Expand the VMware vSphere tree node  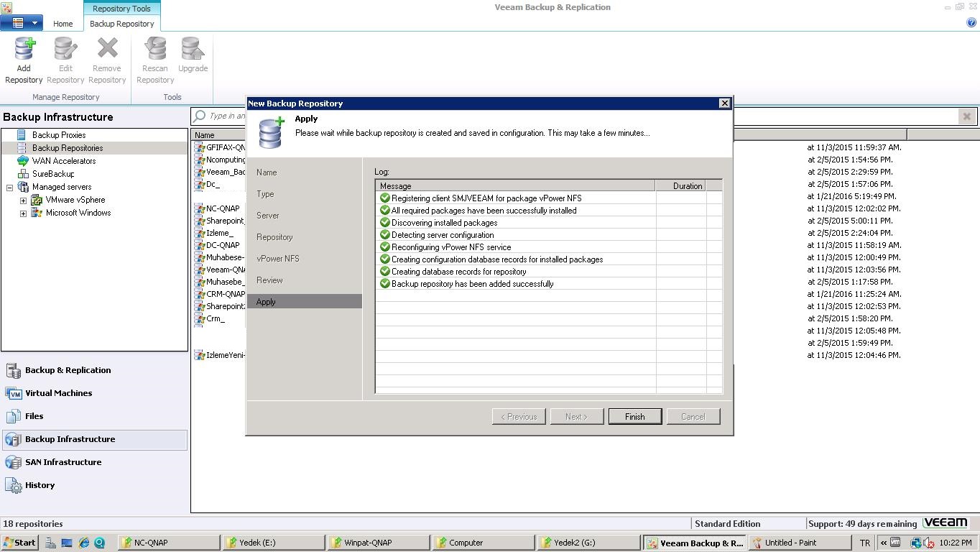pos(23,201)
